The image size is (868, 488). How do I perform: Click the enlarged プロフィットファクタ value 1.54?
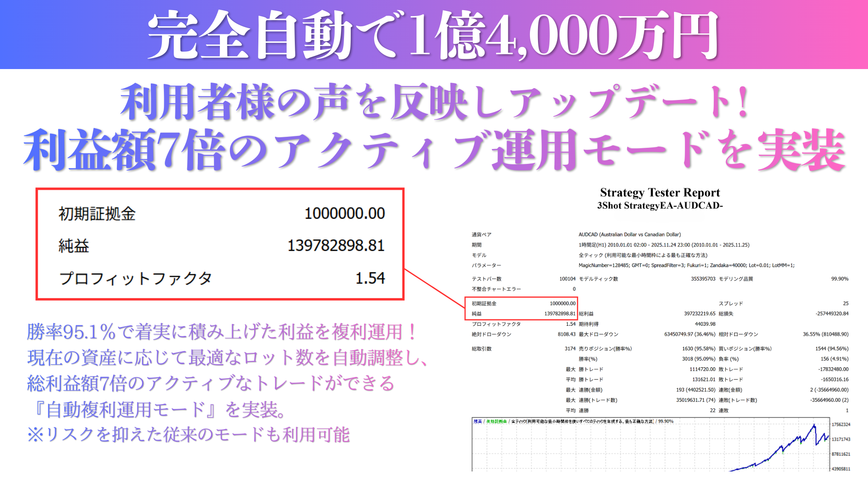point(370,278)
